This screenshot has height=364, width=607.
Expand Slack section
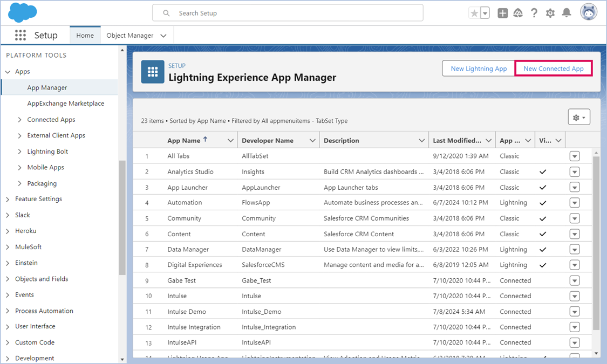point(8,215)
